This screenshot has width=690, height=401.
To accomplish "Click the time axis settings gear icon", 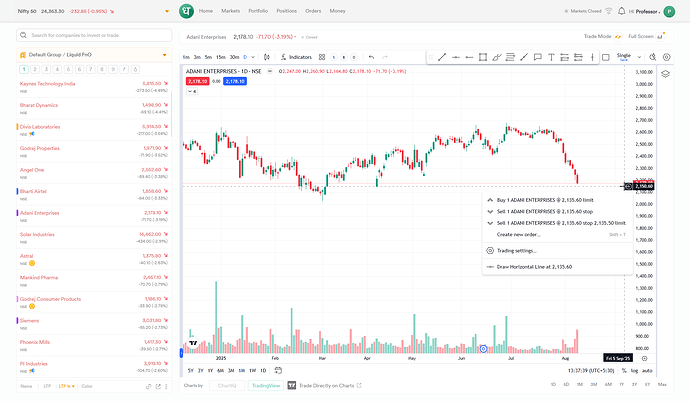I will 644,358.
